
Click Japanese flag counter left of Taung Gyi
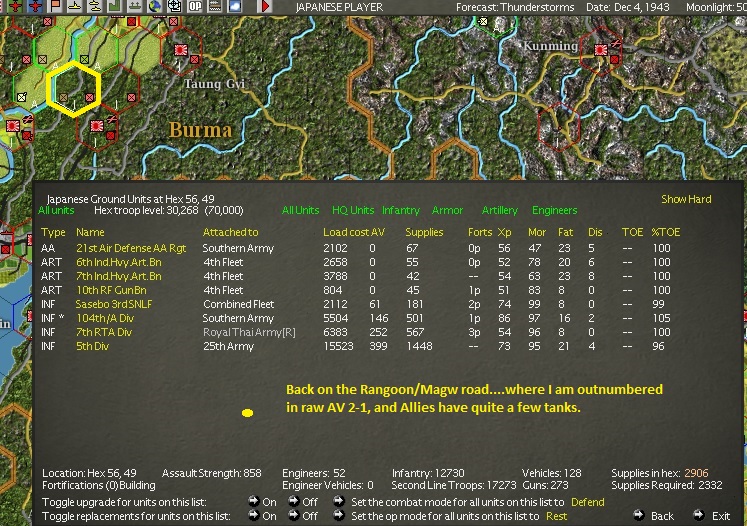tap(181, 50)
